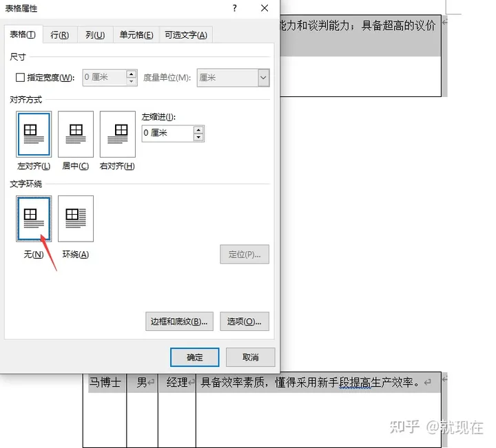This screenshot has height=448, width=496.
Task: Click the 谈判能力 text in upper table cell
Action: coord(329,25)
